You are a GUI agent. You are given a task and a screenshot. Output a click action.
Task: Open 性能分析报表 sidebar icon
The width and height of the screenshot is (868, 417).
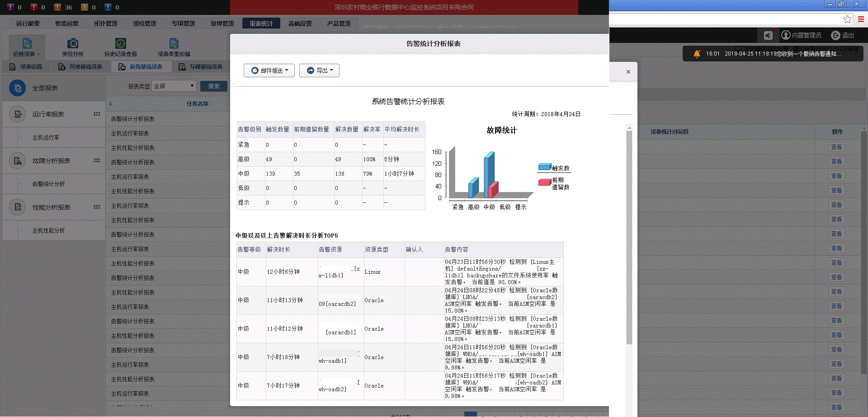[17, 207]
